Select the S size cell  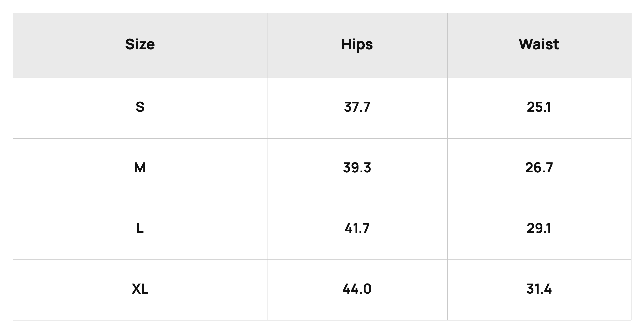click(140, 108)
